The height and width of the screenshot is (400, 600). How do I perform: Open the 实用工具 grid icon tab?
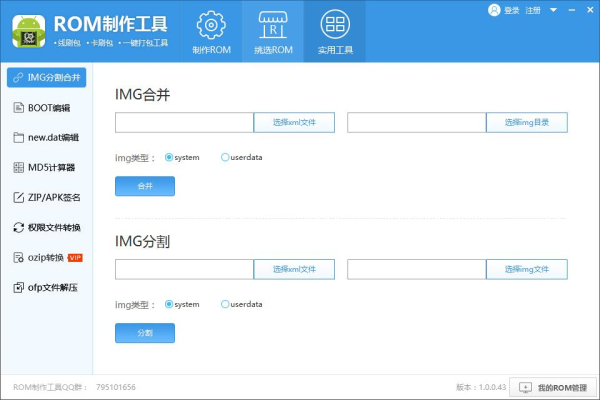(x=335, y=31)
